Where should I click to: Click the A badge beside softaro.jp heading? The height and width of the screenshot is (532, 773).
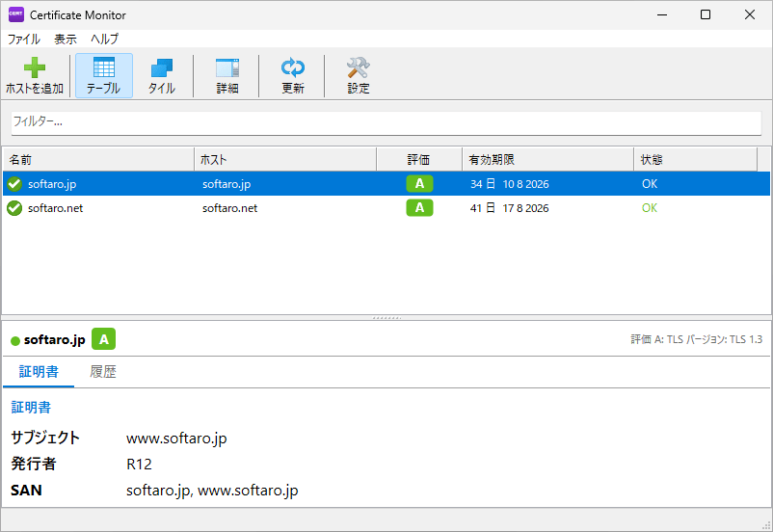(103, 339)
